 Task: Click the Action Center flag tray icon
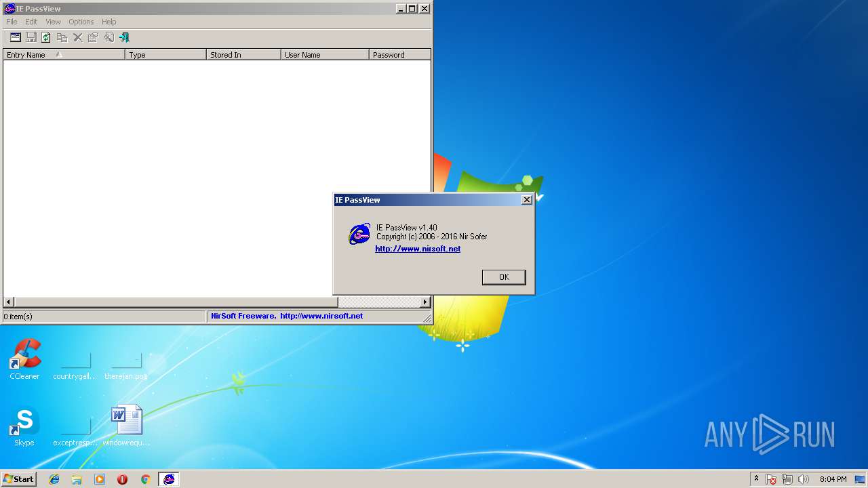point(771,479)
